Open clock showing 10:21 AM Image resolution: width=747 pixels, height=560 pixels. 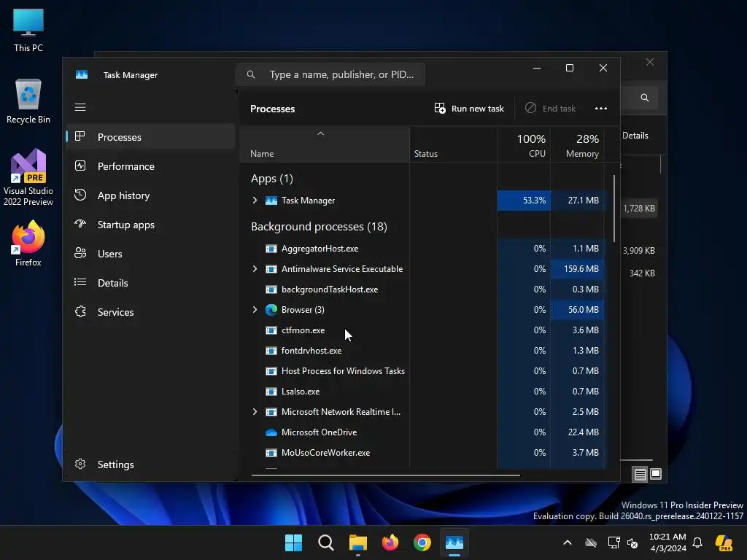pos(667,542)
